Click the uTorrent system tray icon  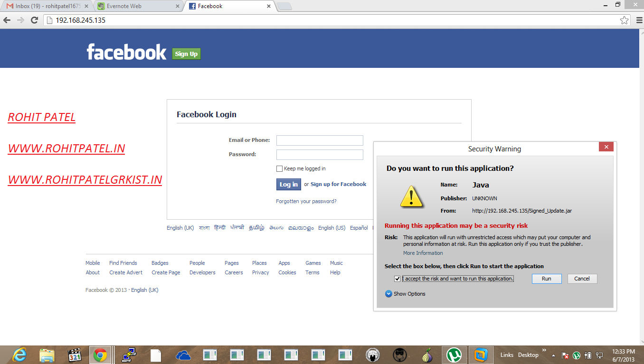point(577,355)
